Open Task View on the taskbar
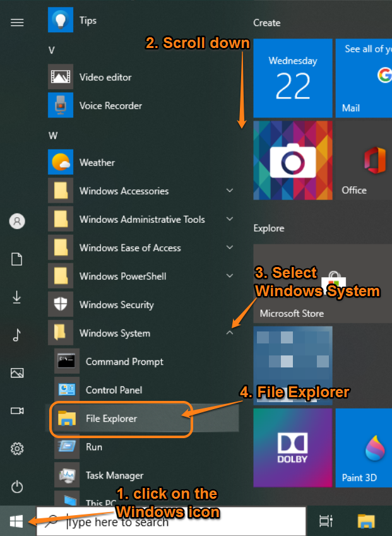392x536 pixels. (x=325, y=521)
